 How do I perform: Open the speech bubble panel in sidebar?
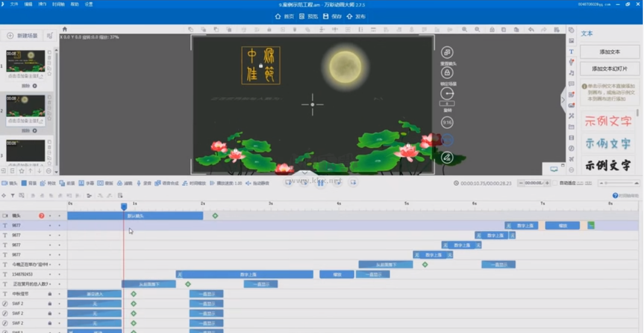pyautogui.click(x=571, y=84)
